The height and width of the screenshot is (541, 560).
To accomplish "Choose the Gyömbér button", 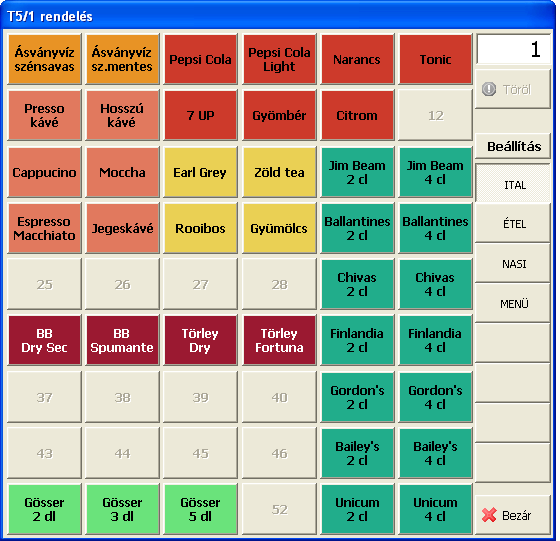I will 279,115.
